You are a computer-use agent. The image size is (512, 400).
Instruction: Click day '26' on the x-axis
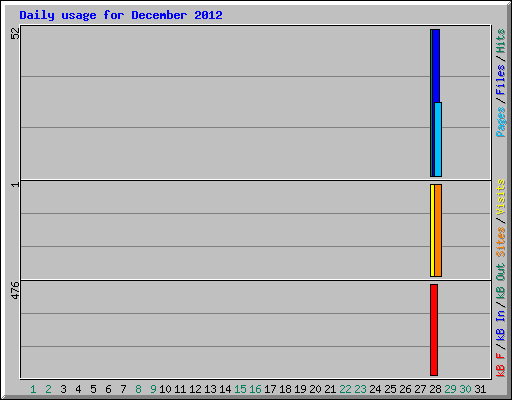pos(405,389)
